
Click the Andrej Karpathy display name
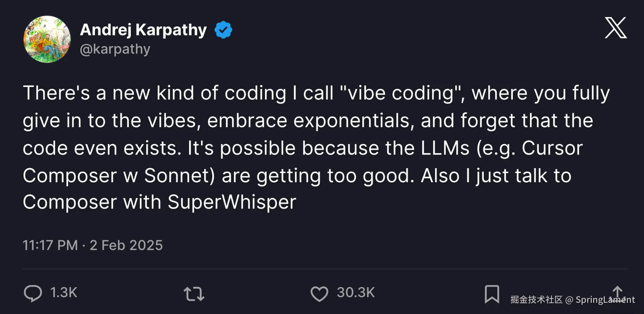pyautogui.click(x=143, y=29)
